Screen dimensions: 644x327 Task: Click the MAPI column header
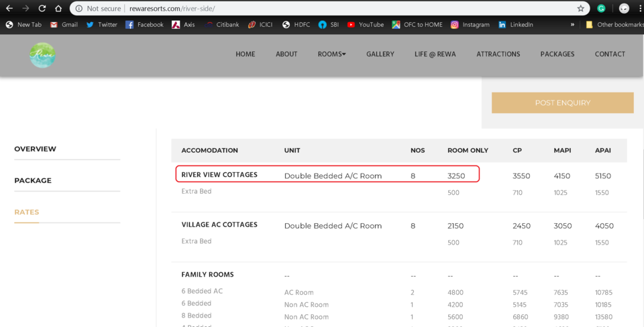point(562,151)
